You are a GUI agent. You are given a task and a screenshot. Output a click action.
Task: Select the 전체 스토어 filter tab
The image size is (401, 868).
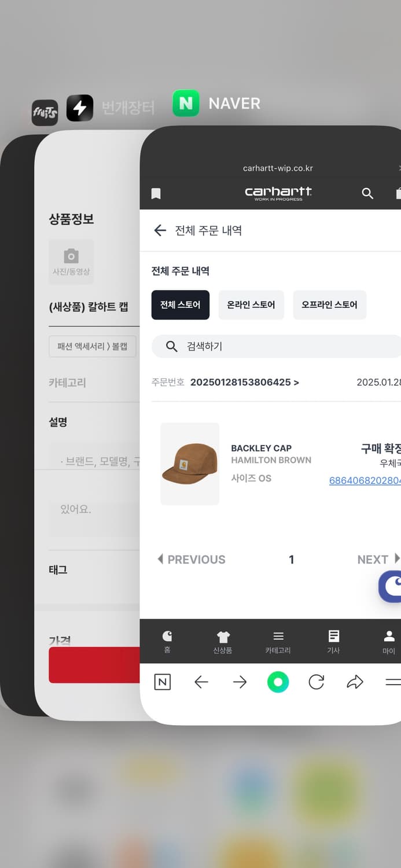181,305
